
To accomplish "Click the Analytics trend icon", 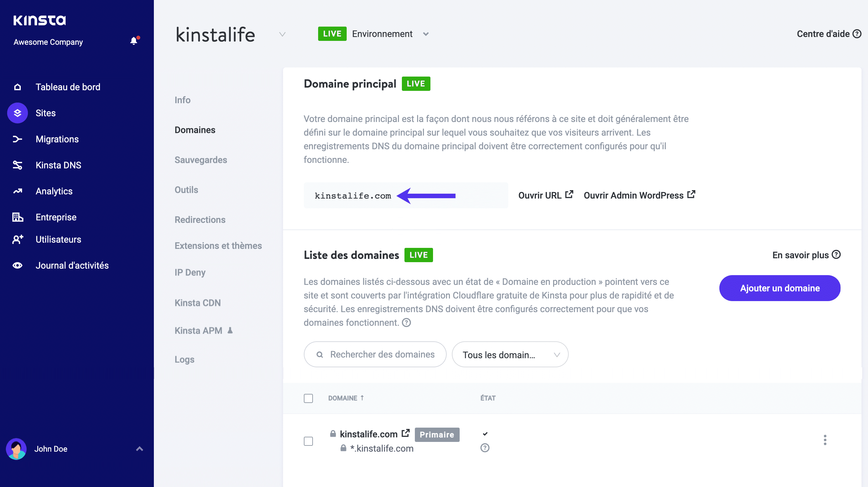I will 18,191.
